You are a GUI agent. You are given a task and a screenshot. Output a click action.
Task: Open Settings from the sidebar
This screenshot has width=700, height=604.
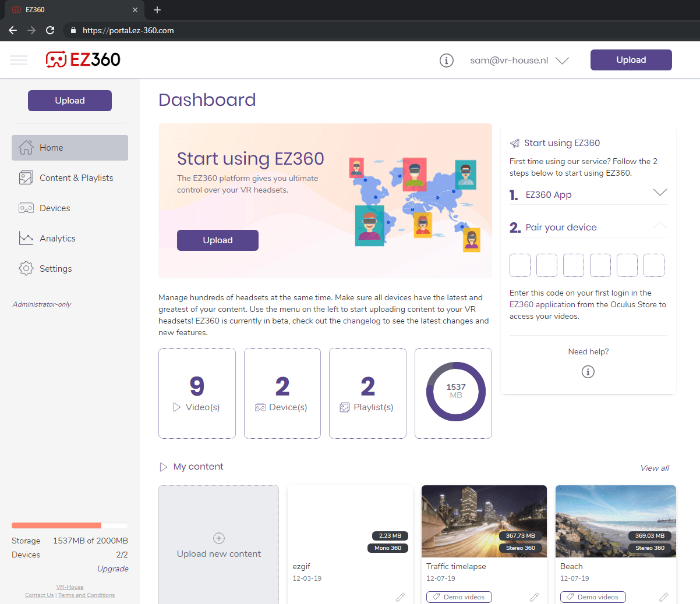[55, 268]
